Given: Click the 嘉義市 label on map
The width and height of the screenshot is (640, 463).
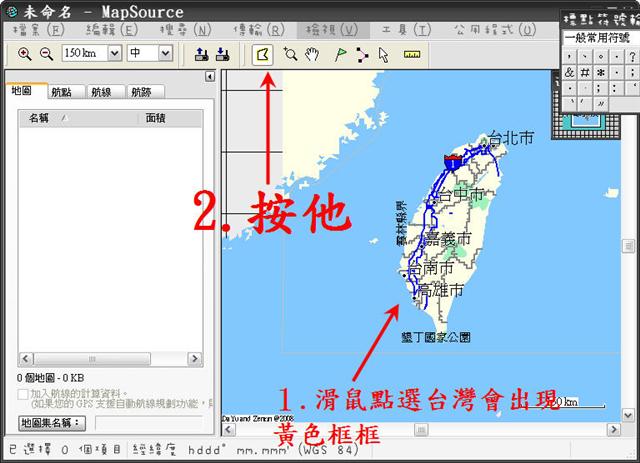Looking at the screenshot, I should point(448,239).
